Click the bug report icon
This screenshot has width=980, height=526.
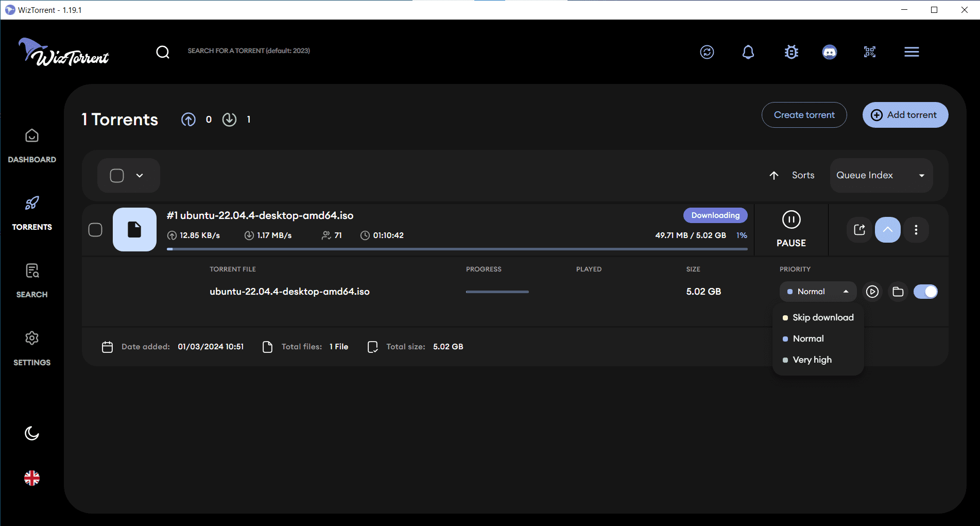point(792,52)
